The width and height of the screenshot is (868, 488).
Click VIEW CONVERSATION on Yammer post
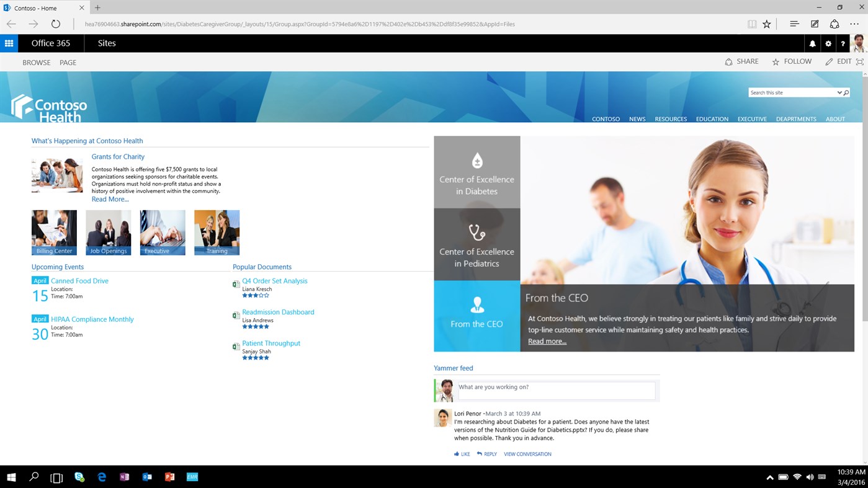click(x=527, y=454)
